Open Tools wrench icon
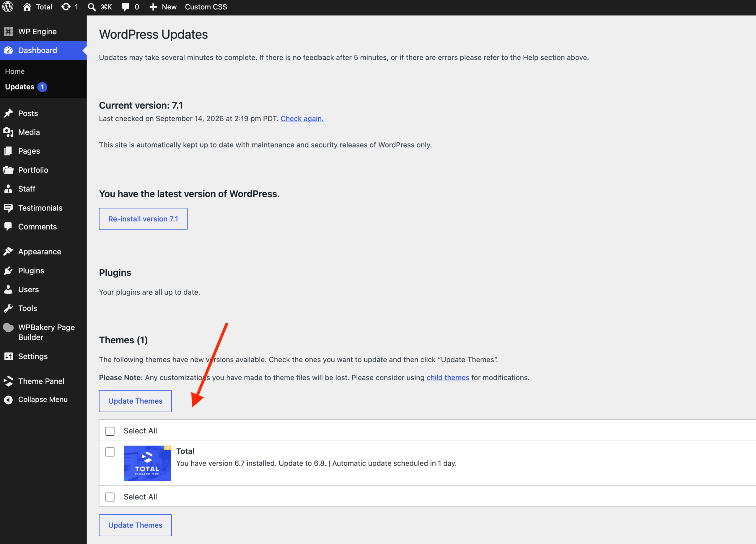The height and width of the screenshot is (544, 756). tap(8, 308)
